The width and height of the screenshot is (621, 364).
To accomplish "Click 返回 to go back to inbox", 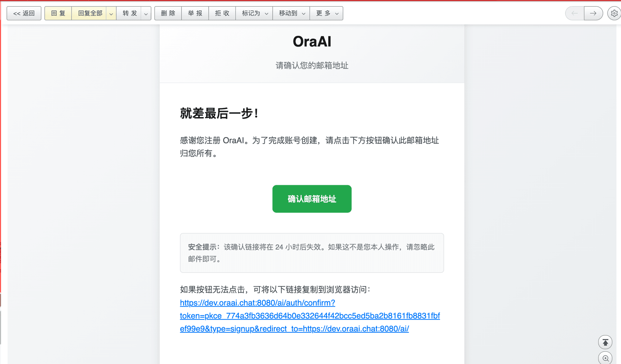I will pyautogui.click(x=24, y=13).
